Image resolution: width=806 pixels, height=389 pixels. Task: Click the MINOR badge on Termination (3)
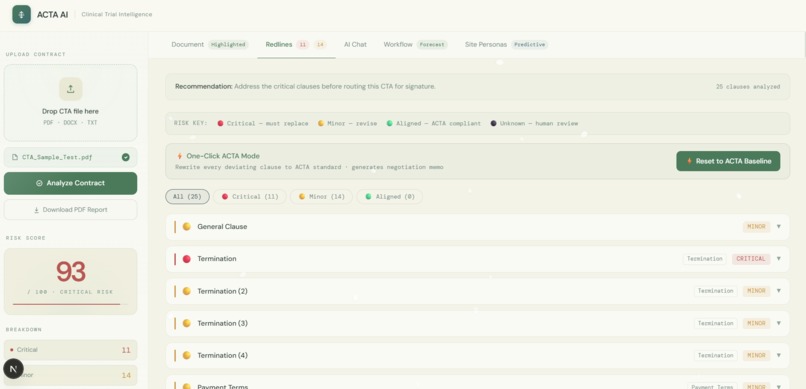(756, 323)
